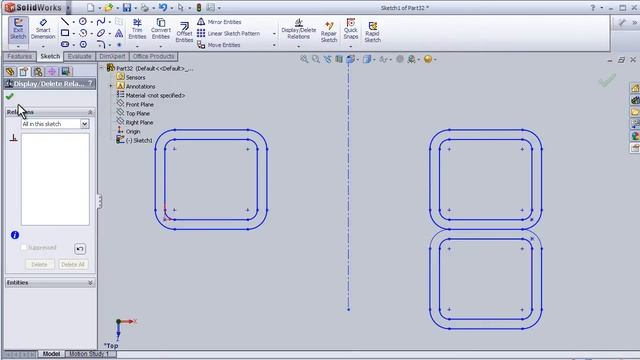Click the Zoom to Fit icon
Viewport: 640px width, 360px height.
(304, 60)
